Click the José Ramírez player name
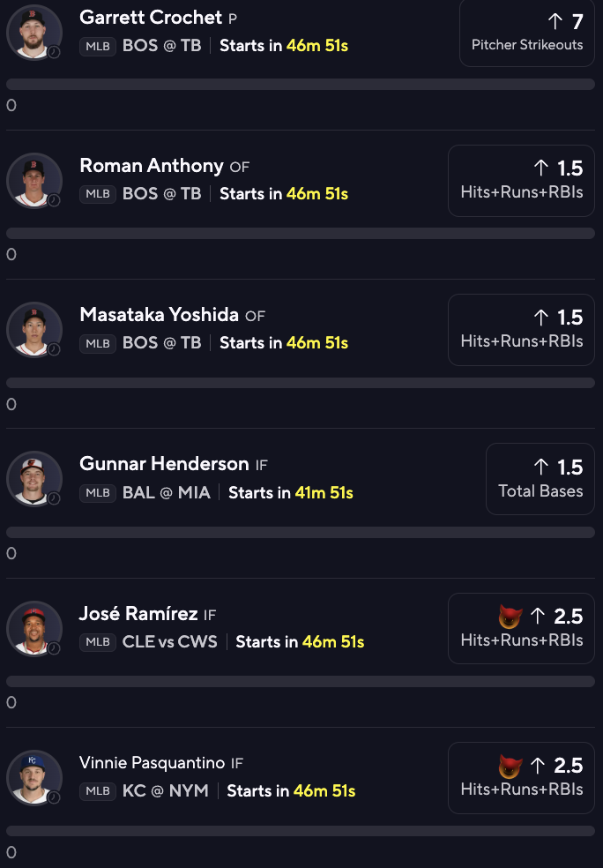Viewport: 603px width, 868px height. pos(138,613)
